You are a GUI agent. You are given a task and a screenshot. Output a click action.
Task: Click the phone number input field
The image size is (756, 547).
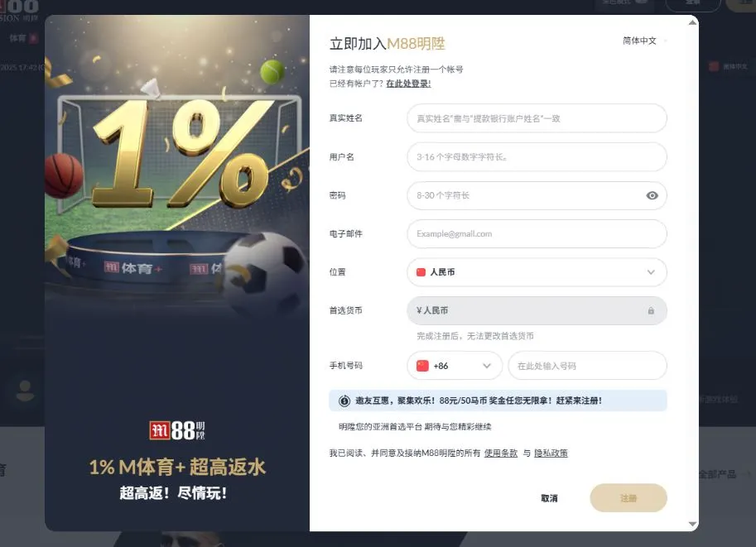(587, 366)
